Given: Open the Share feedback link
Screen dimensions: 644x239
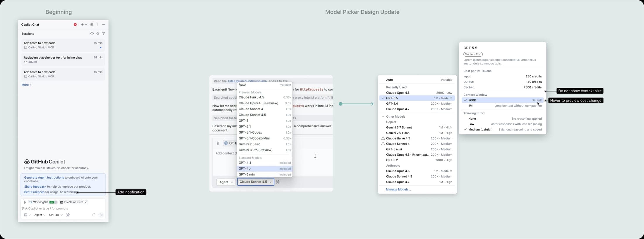Looking at the screenshot, I should (35, 187).
